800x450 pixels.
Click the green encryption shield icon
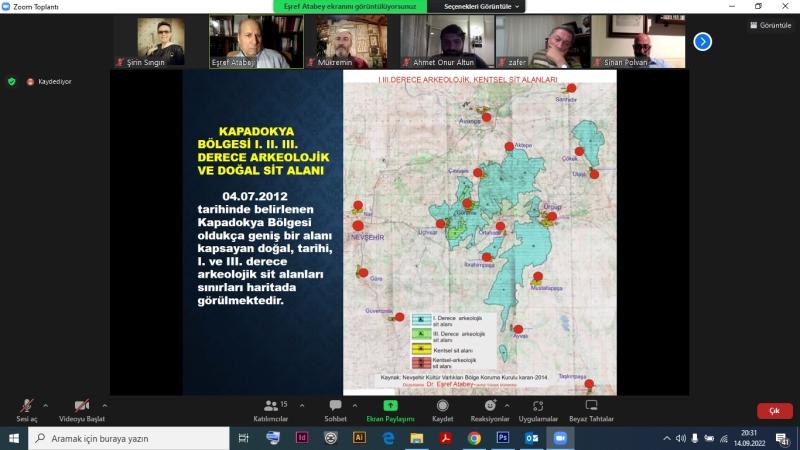pyautogui.click(x=12, y=81)
